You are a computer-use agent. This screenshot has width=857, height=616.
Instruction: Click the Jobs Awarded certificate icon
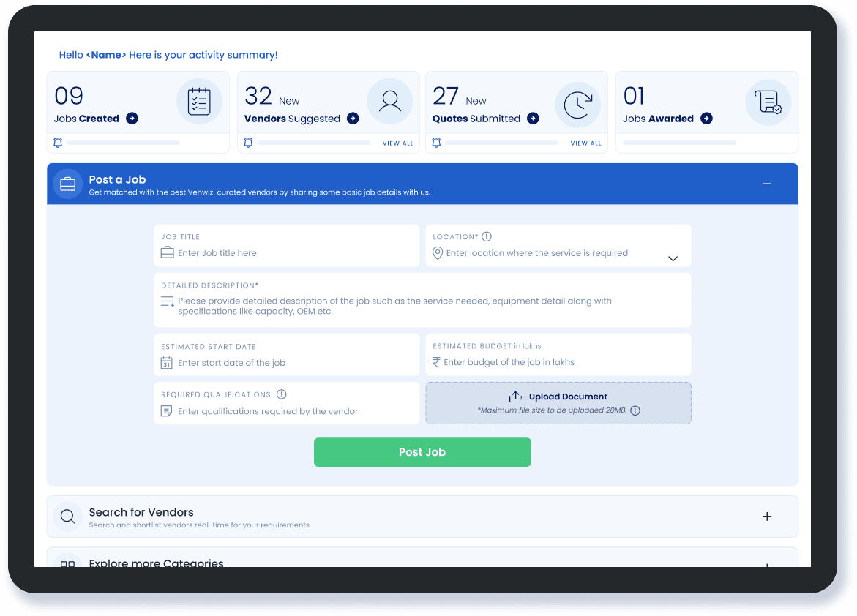pyautogui.click(x=768, y=102)
